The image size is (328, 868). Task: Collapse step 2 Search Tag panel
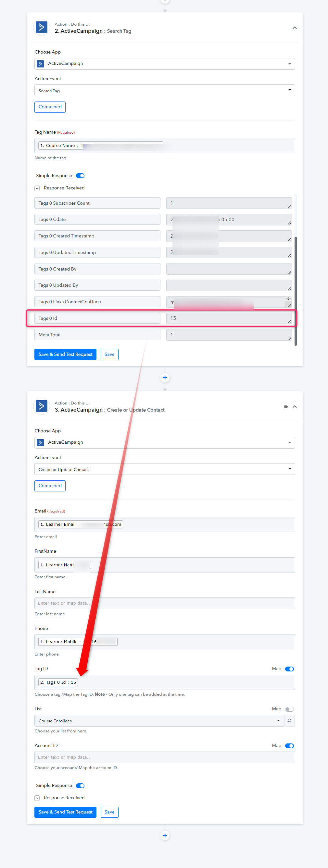coord(295,28)
